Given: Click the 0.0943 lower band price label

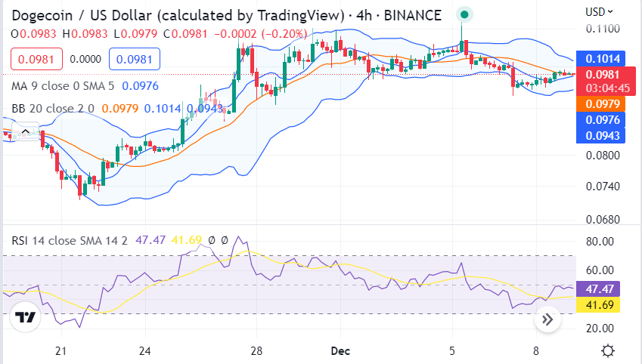Looking at the screenshot, I should 600,135.
